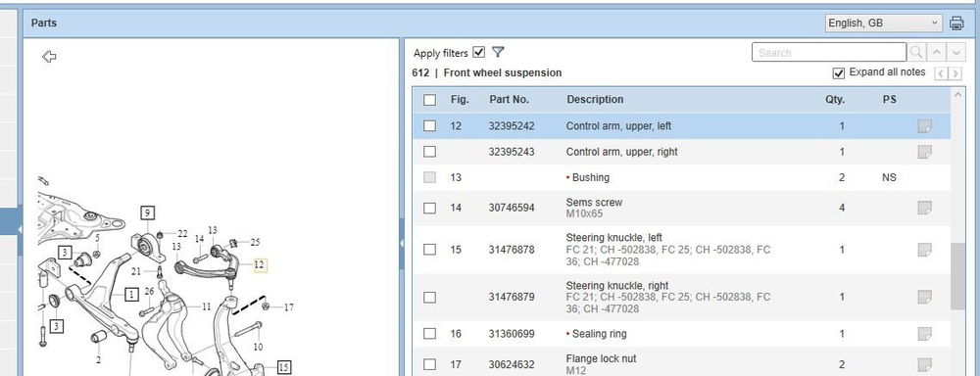Tick the select-all checkbox in table header
This screenshot has height=376, width=980.
pos(429,100)
